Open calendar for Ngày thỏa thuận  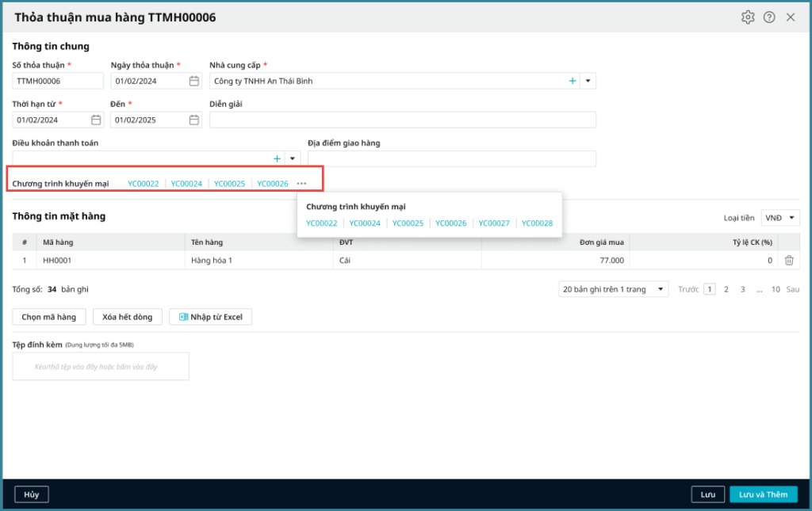193,81
